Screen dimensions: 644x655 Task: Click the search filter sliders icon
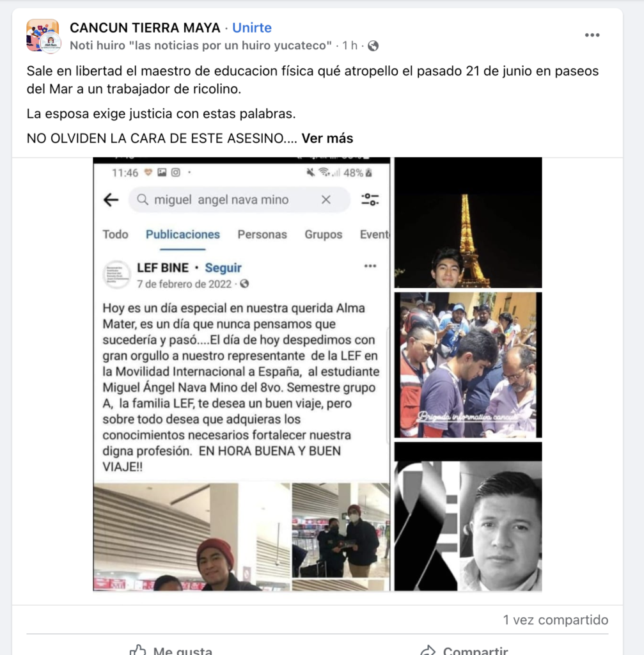(370, 200)
